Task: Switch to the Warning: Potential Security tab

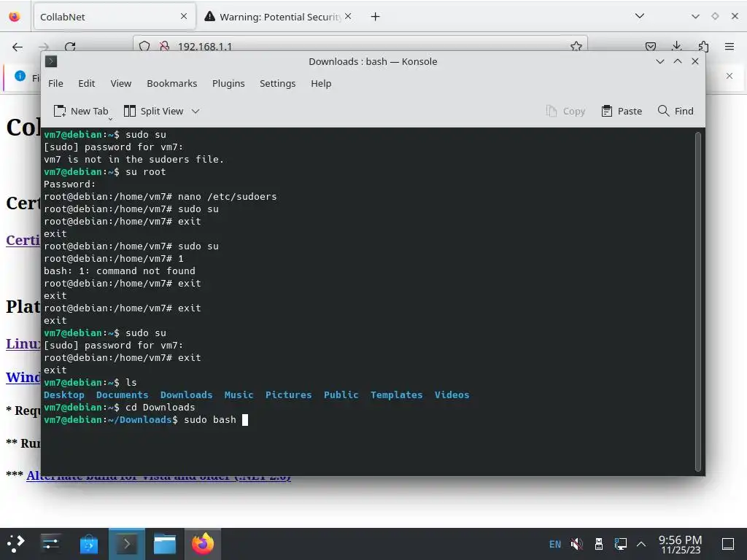Action: tap(279, 17)
